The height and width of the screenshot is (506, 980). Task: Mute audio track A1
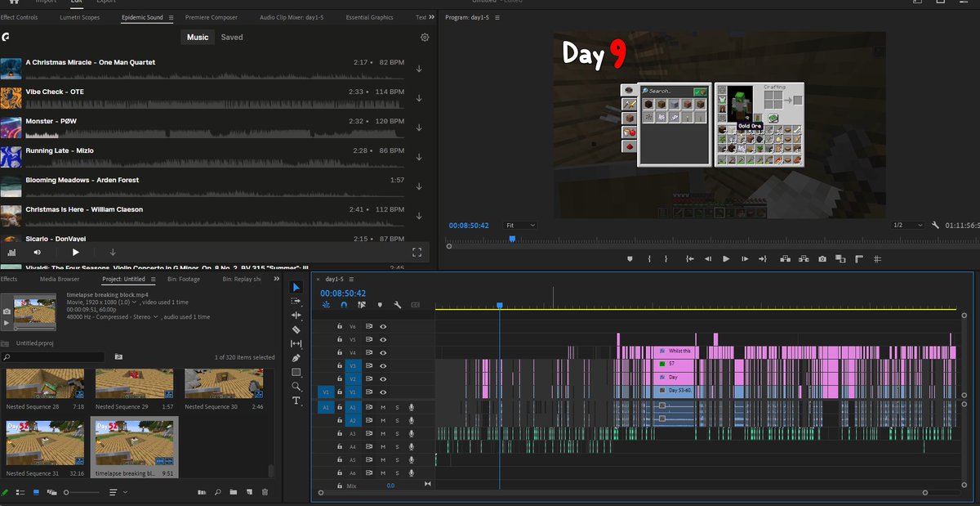coord(382,407)
